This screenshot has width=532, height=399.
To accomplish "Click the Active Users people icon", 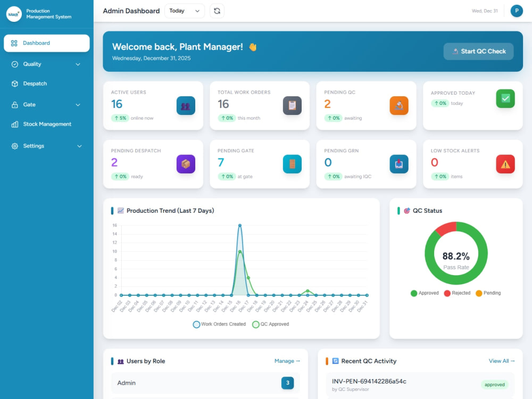I will point(186,105).
